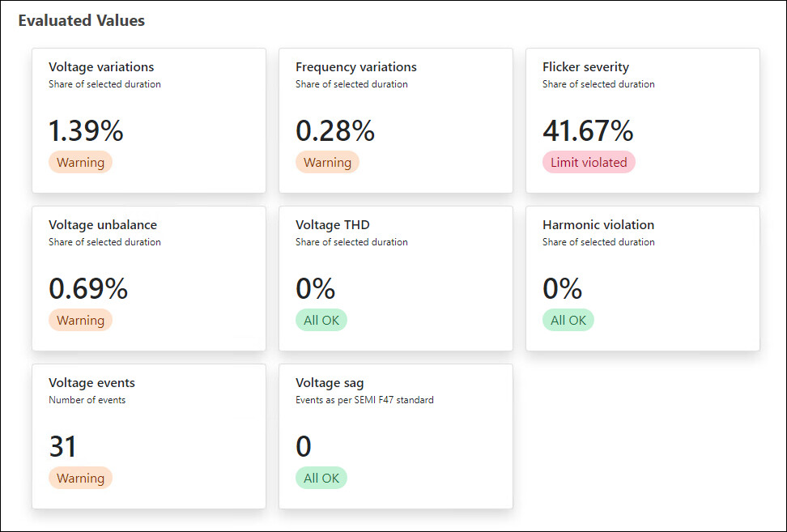Click the Limit violated badge
787x532 pixels.
(589, 162)
